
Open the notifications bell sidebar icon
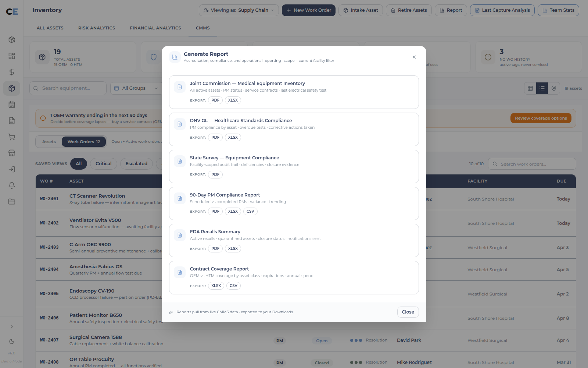[x=12, y=185]
